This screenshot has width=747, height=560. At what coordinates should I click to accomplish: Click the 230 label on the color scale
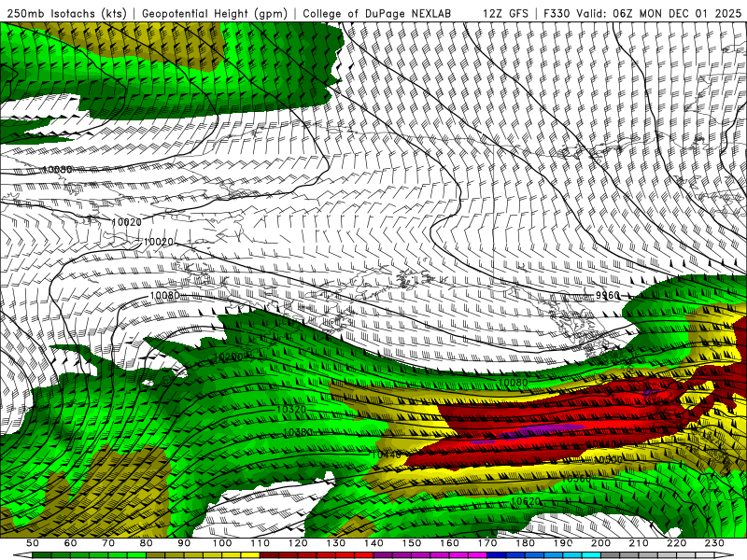click(714, 543)
